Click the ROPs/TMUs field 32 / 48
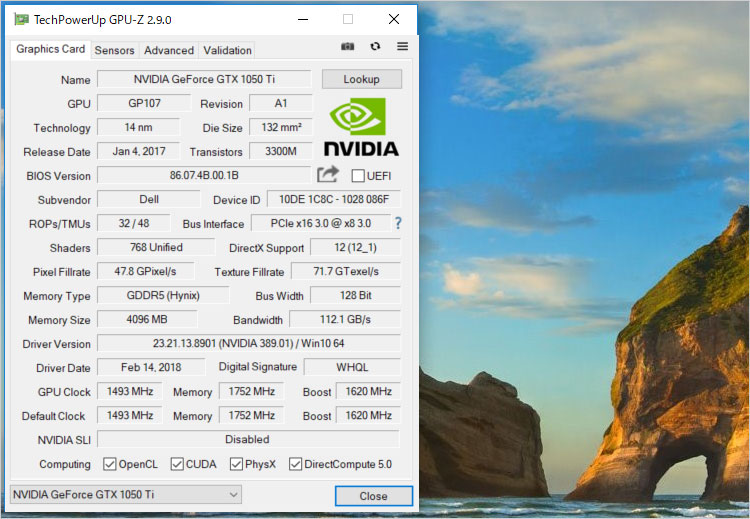Viewport: 750px width, 519px height. [134, 223]
